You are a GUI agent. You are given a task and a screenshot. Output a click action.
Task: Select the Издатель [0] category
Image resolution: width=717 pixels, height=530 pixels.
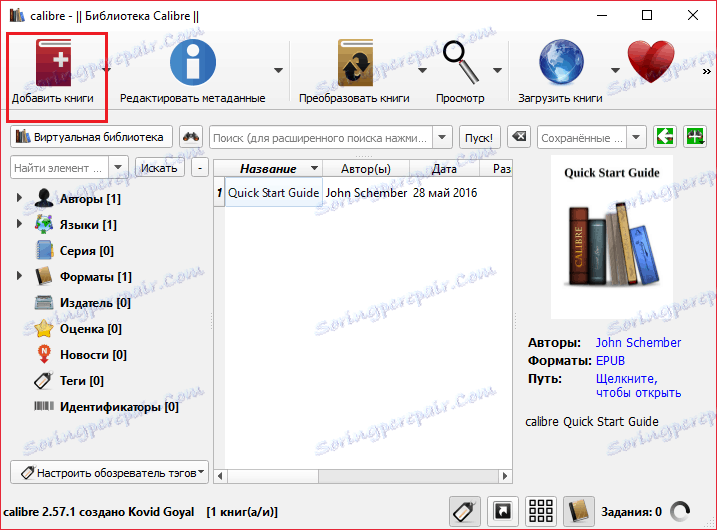click(x=95, y=303)
